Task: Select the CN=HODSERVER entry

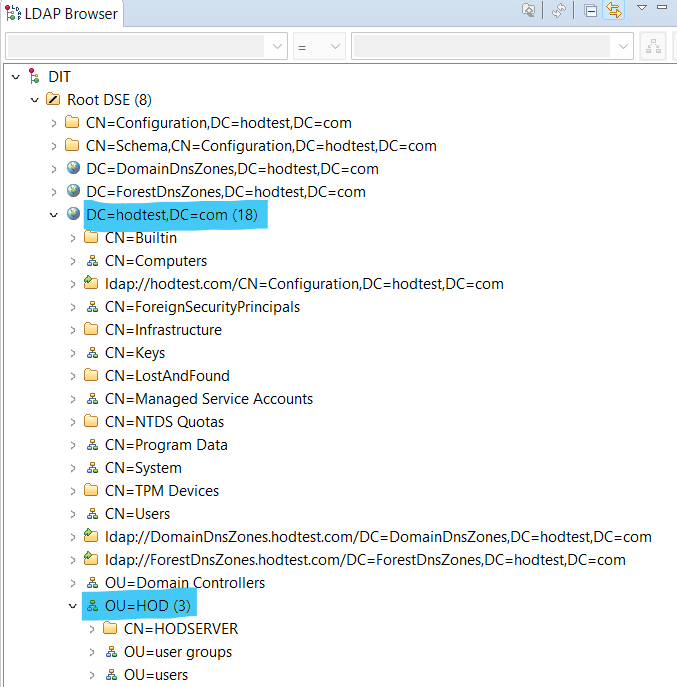Action: [x=181, y=629]
